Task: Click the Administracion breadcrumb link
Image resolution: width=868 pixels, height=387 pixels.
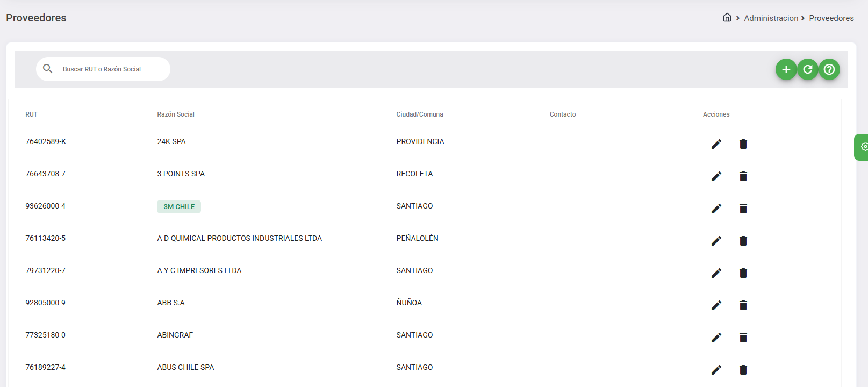Action: pyautogui.click(x=771, y=18)
